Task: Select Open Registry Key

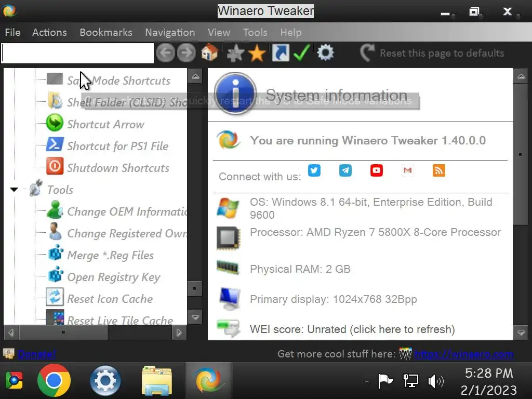Action: tap(114, 277)
